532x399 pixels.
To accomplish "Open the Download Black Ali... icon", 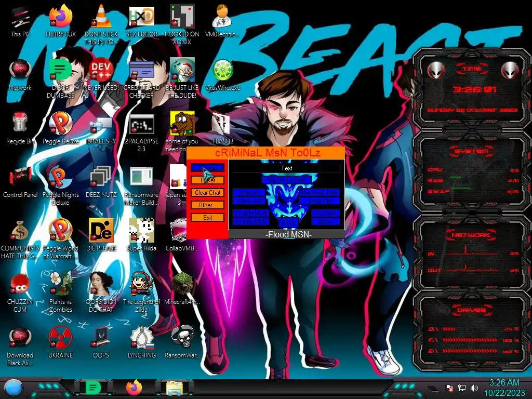I will pos(20,347).
